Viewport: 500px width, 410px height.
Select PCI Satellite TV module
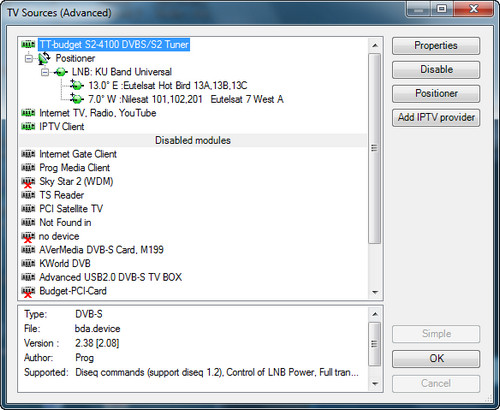point(71,209)
